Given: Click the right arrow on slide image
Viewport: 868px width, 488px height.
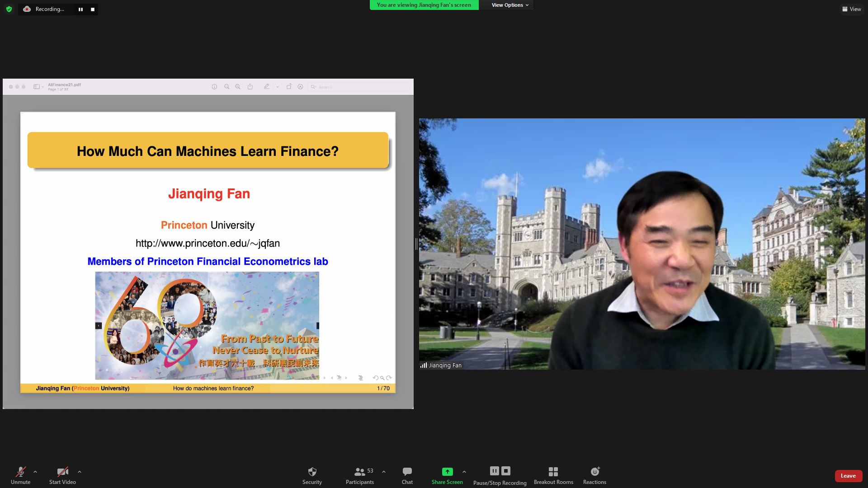Looking at the screenshot, I should pos(317,325).
